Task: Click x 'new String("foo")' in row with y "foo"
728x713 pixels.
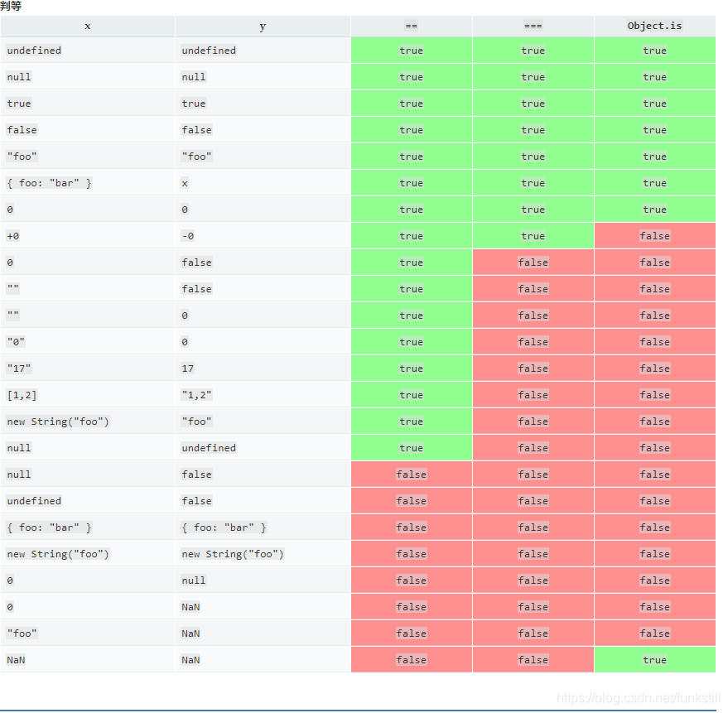Action: tap(58, 421)
